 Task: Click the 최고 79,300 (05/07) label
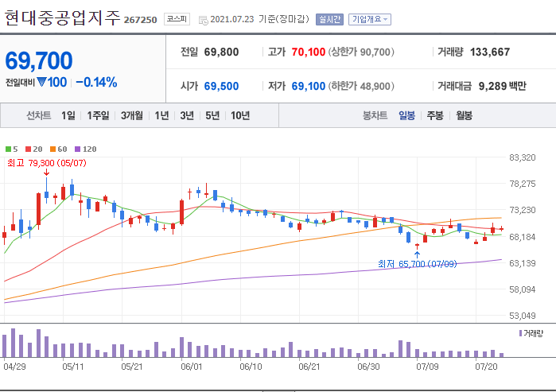point(47,163)
